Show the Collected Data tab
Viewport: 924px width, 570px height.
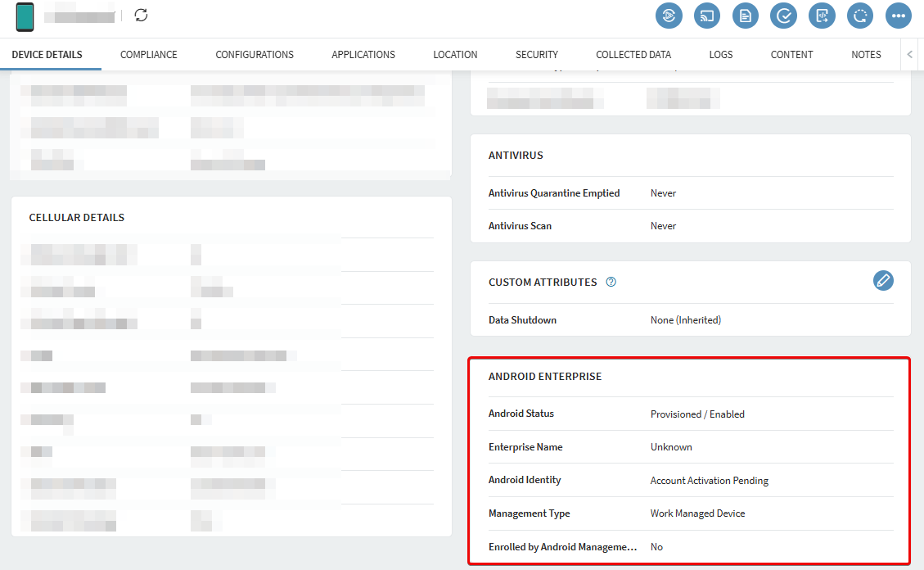coord(633,55)
